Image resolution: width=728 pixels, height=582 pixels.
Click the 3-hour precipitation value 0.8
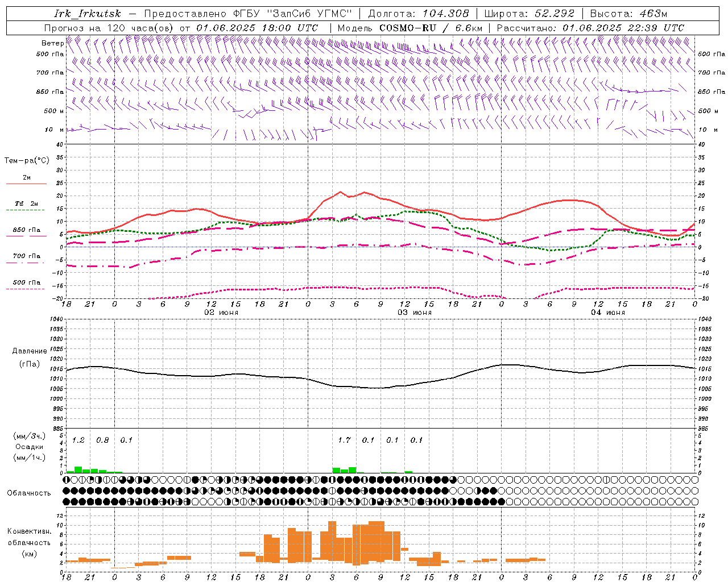coord(102,440)
